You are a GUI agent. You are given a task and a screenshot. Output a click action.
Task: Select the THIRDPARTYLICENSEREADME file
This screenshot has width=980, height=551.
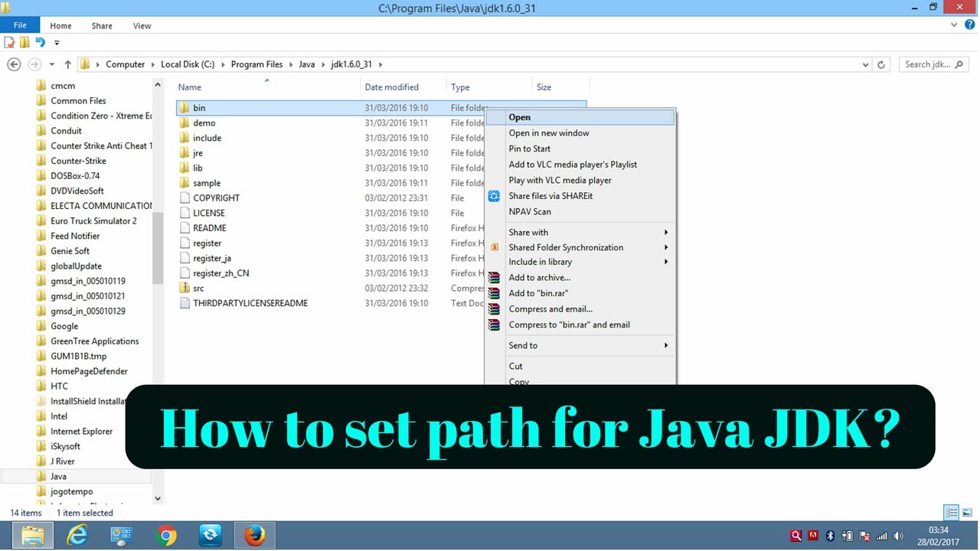[250, 303]
